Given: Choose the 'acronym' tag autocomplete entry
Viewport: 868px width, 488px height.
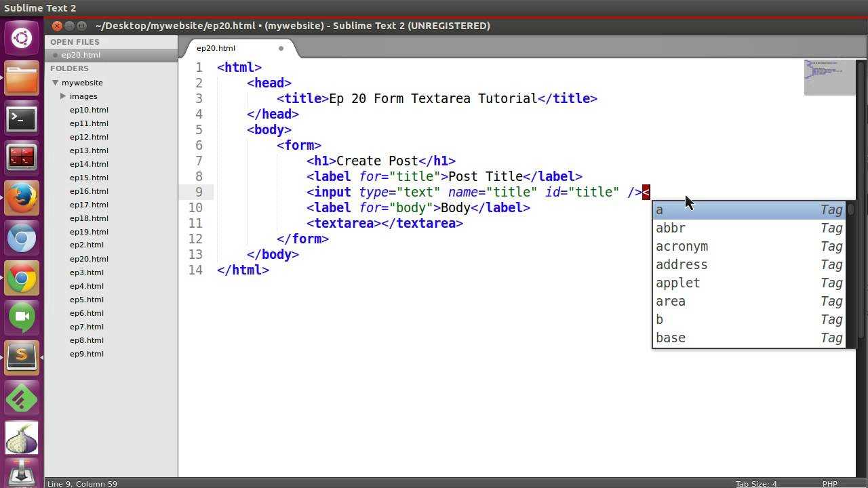Looking at the screenshot, I should [749, 247].
